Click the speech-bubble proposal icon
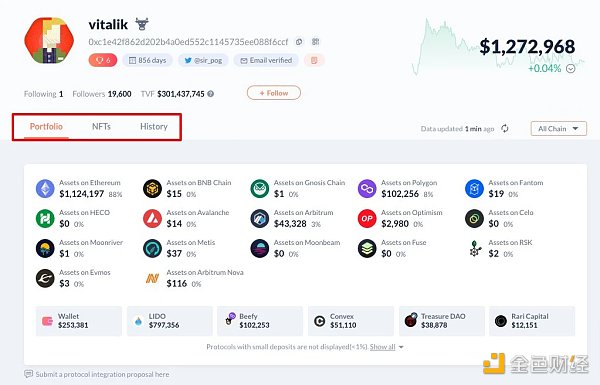Image resolution: width=600 pixels, height=385 pixels. (28, 374)
